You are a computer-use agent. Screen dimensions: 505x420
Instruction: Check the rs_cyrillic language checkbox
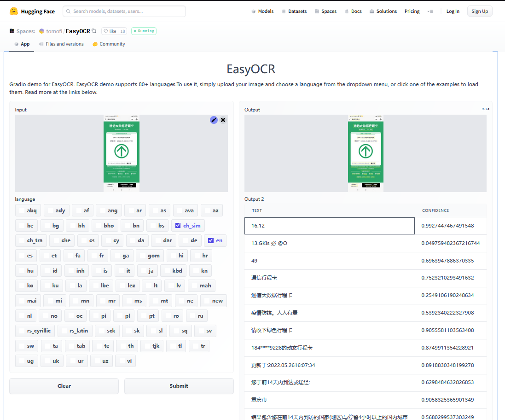[22, 331]
